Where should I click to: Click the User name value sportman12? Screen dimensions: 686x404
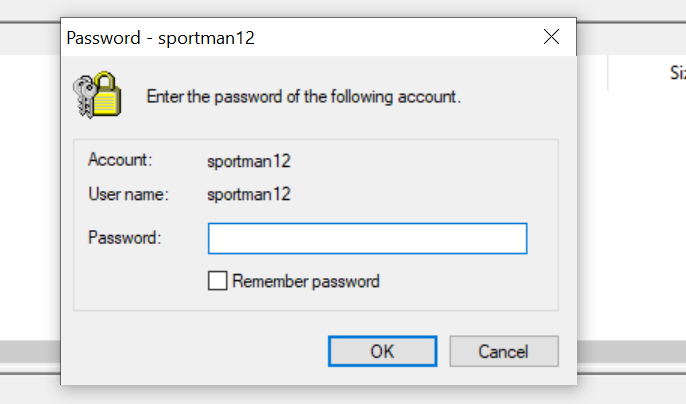point(249,194)
